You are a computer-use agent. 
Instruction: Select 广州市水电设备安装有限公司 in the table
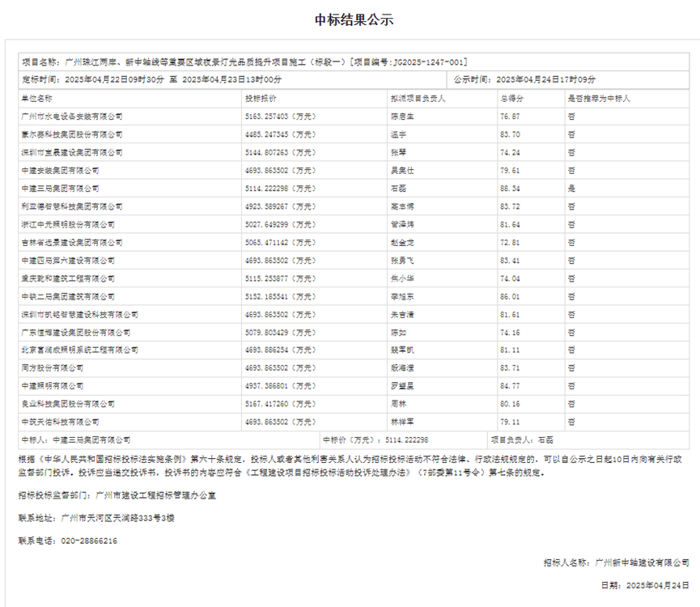click(74, 116)
